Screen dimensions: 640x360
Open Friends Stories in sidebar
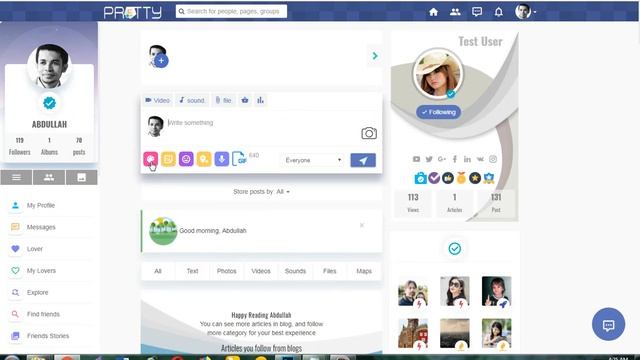click(x=49, y=336)
